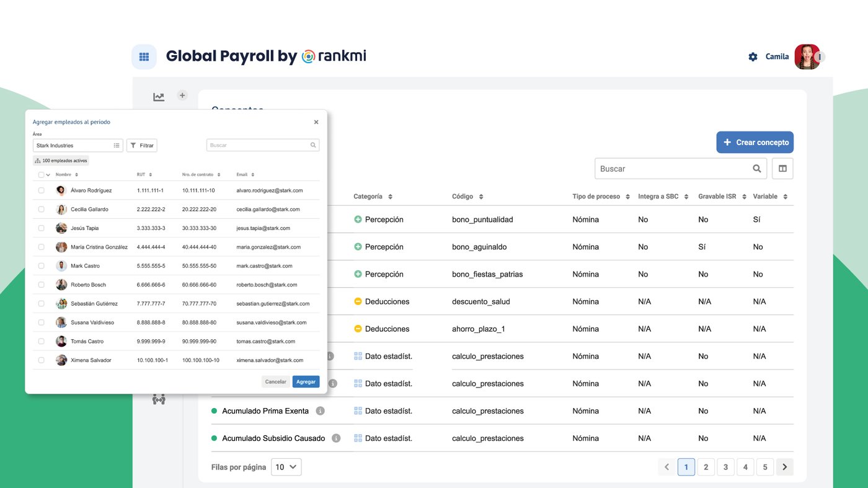
Task: Click the plus icon next to the chart icon
Action: tap(182, 95)
